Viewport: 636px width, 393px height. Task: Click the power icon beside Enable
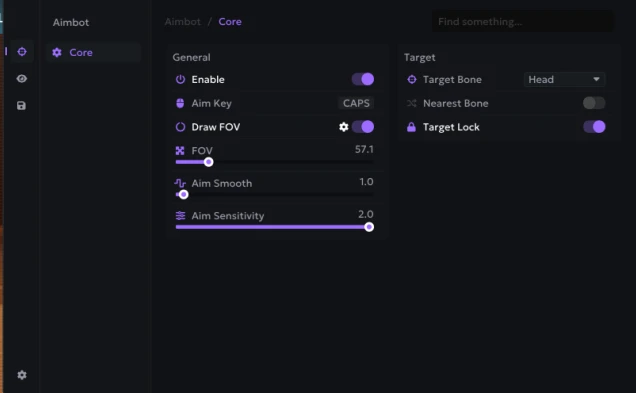[180, 79]
